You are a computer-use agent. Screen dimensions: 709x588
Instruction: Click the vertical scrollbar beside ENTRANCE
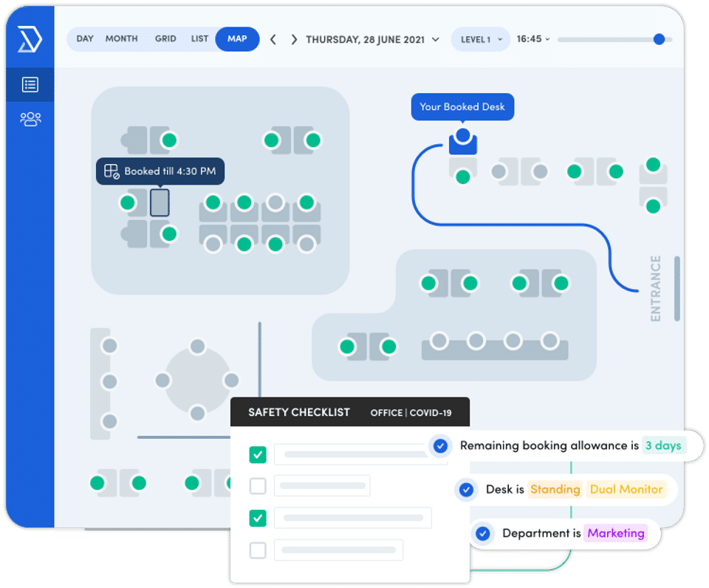point(677,289)
